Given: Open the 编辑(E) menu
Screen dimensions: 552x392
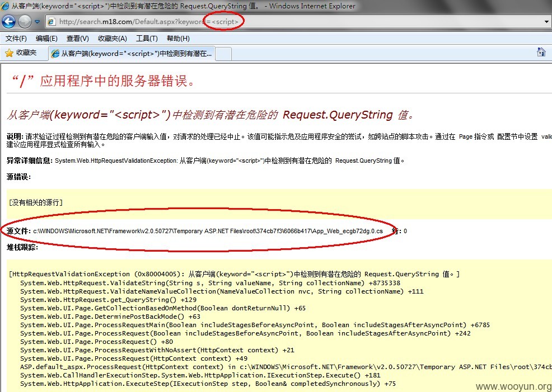Looking at the screenshot, I should 46,39.
